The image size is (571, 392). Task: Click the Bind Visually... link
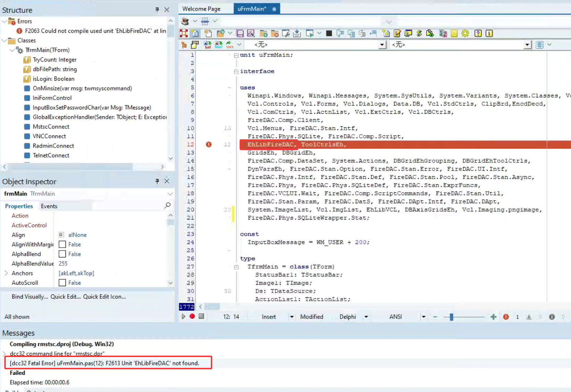pyautogui.click(x=30, y=297)
